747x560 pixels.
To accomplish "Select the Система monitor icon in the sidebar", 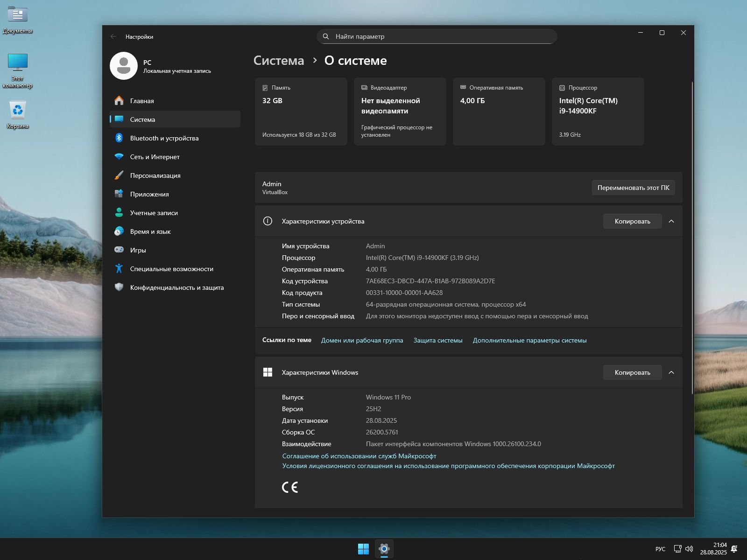I will 119,119.
